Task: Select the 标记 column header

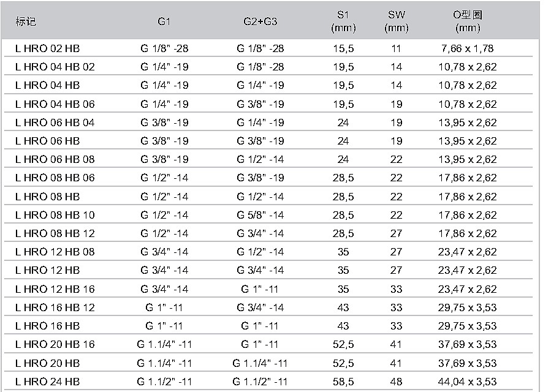Action: coord(26,21)
